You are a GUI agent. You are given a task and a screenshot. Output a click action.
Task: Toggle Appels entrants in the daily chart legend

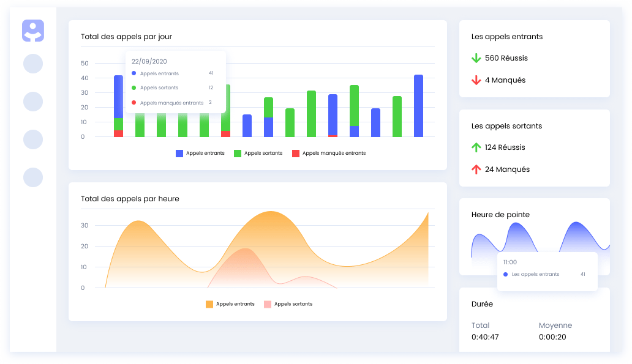[200, 153]
